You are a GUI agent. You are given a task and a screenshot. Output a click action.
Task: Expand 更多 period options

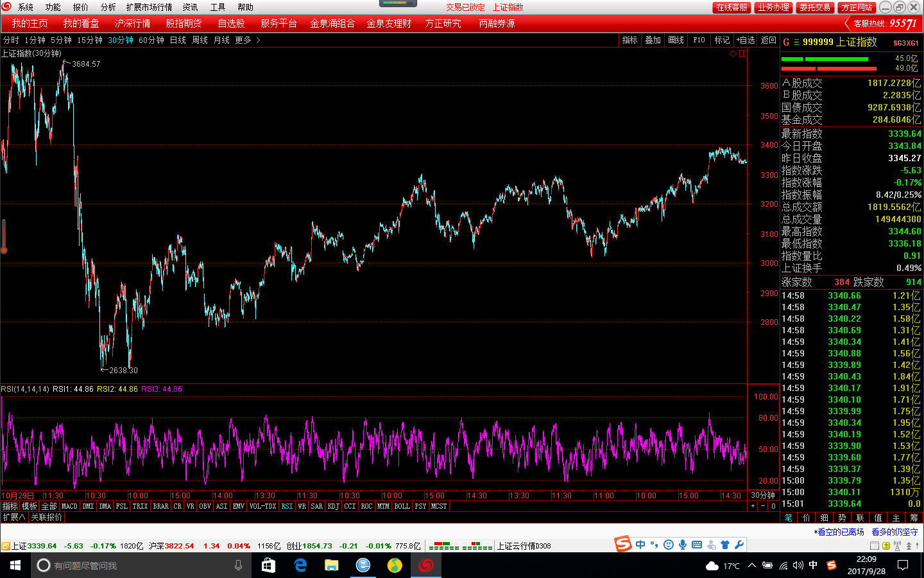coord(247,40)
